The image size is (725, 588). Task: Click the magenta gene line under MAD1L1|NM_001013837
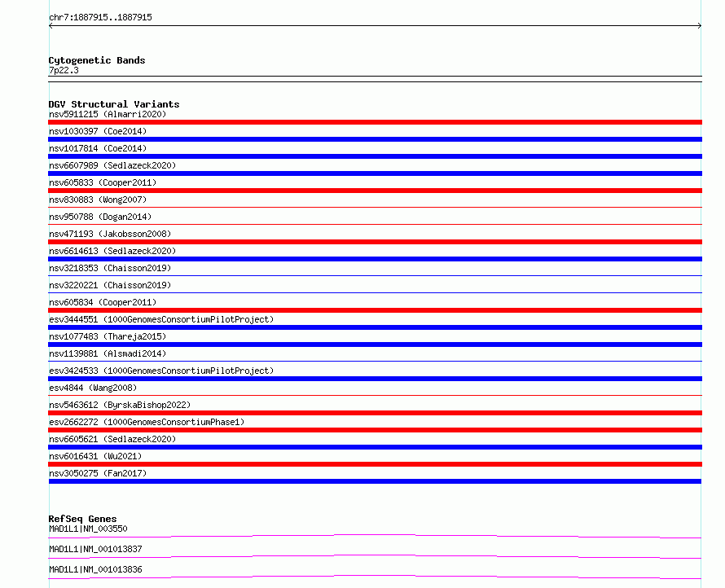(x=375, y=556)
